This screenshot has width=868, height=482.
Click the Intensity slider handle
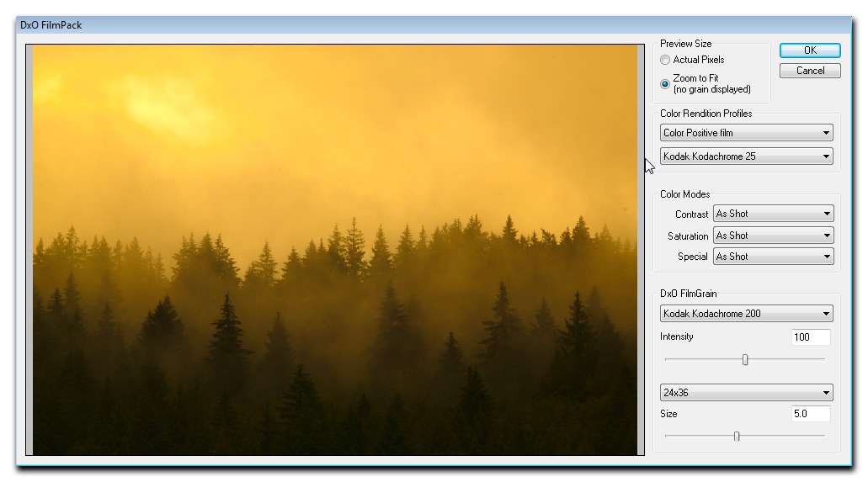[x=745, y=360]
